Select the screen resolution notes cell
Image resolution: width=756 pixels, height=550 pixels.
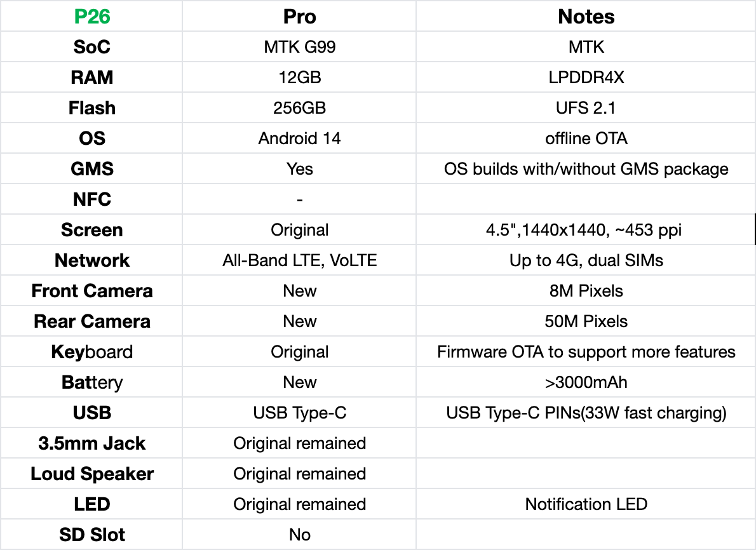(586, 230)
